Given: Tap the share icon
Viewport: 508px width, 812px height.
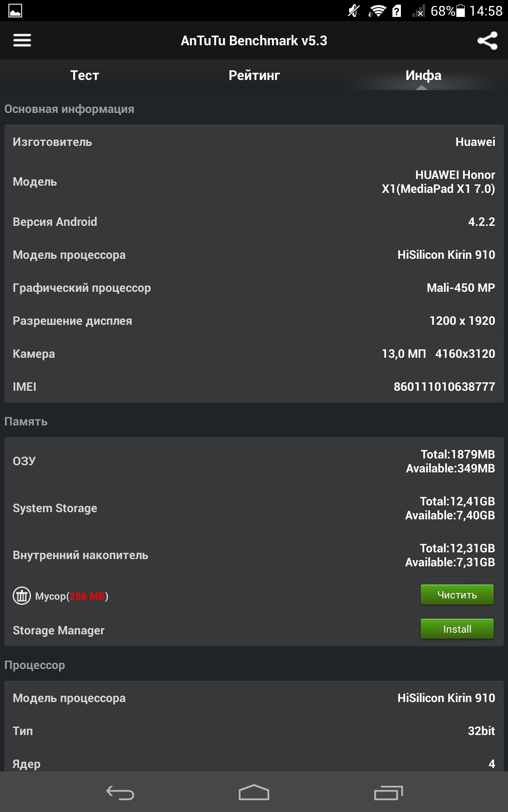Looking at the screenshot, I should coord(487,41).
